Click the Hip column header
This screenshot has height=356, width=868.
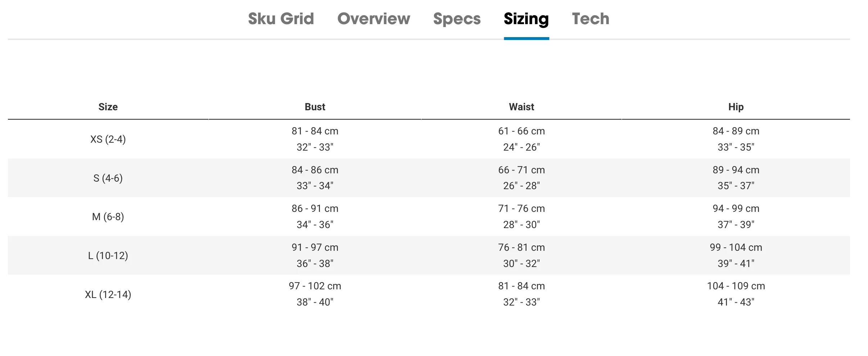[x=736, y=107]
